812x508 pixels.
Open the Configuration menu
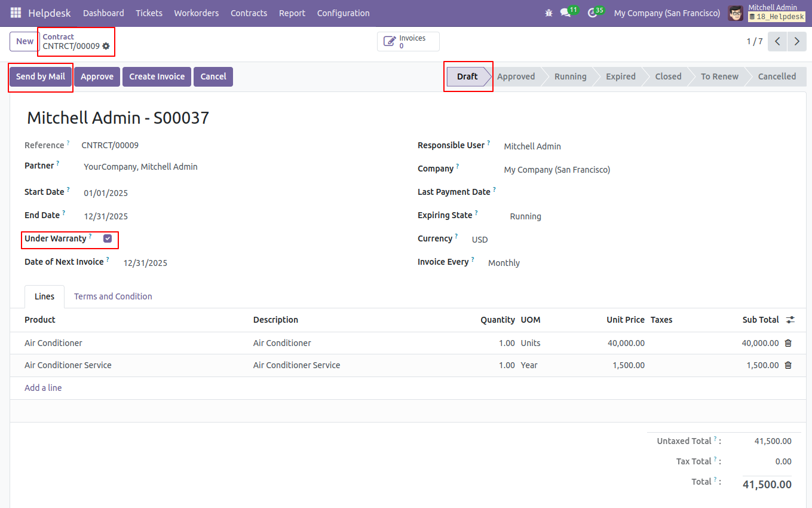(343, 13)
